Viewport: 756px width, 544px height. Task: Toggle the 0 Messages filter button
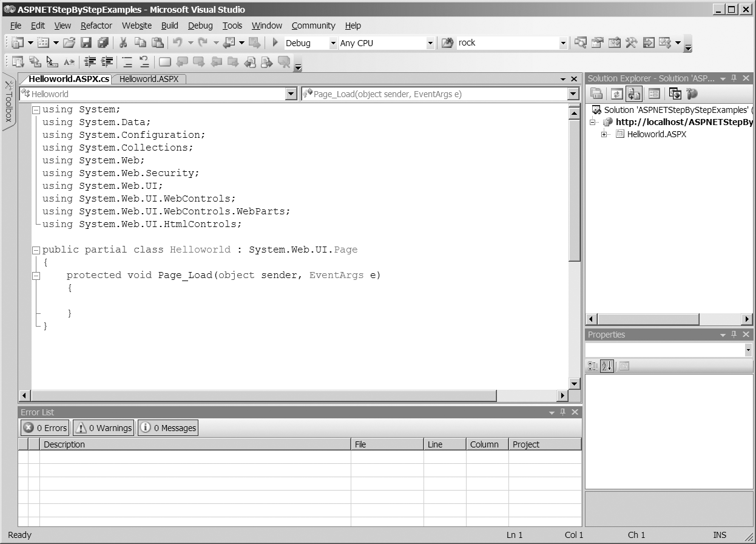tap(168, 427)
